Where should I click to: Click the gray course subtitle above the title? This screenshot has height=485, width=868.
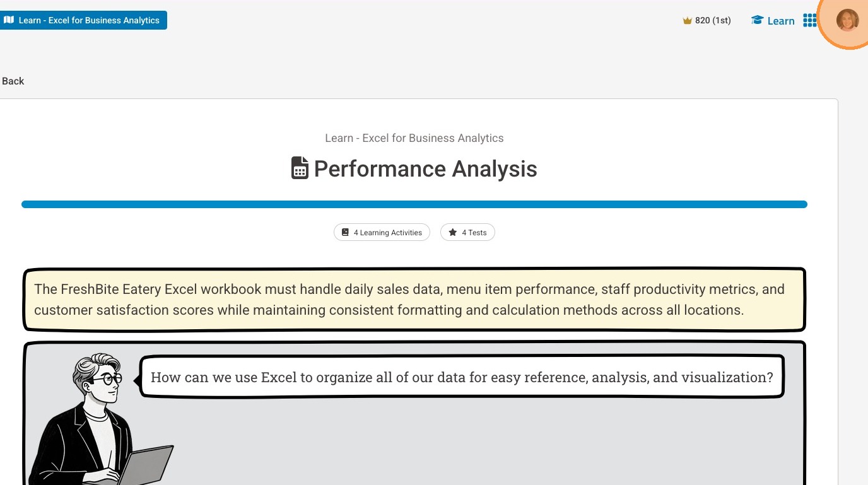click(414, 138)
